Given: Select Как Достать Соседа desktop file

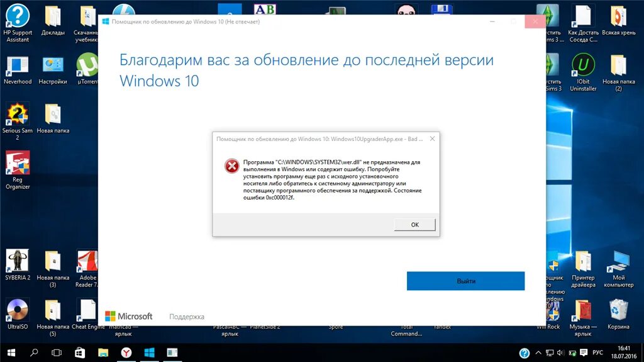Looking at the screenshot, I should [x=583, y=24].
